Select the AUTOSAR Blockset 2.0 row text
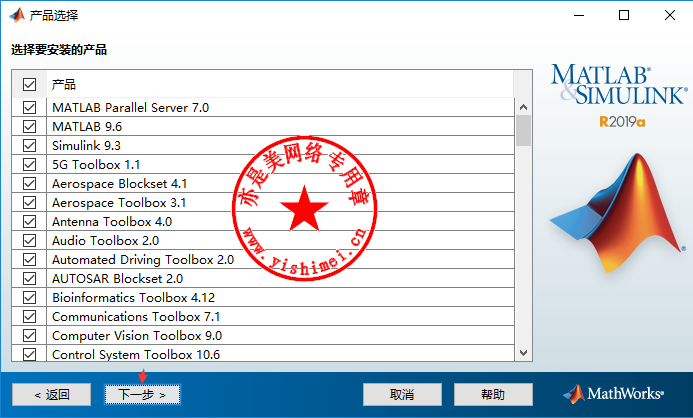This screenshot has width=693, height=418. click(x=118, y=278)
